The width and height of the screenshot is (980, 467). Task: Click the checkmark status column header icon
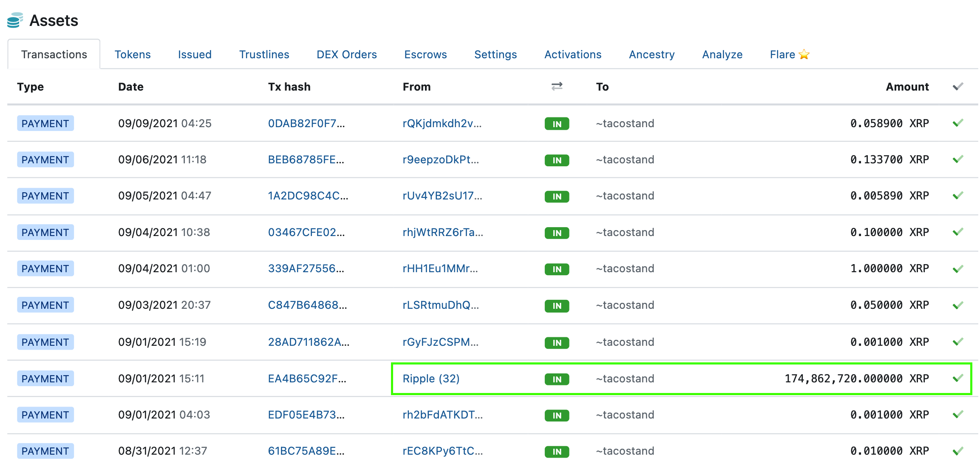tap(958, 87)
